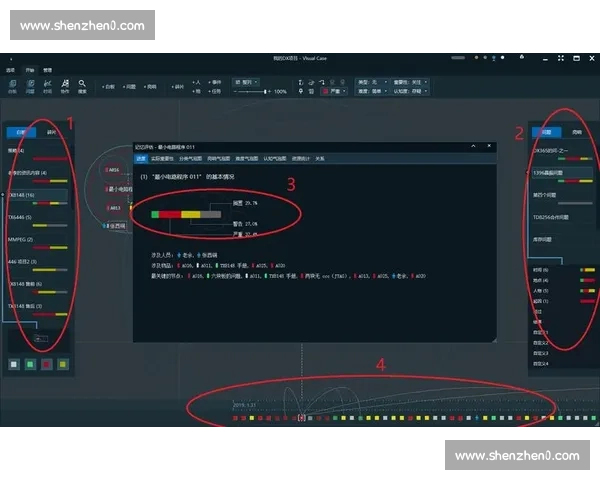600x480 pixels.
Task: Switch to the 实际重要性 tab in dialog
Action: [x=163, y=158]
